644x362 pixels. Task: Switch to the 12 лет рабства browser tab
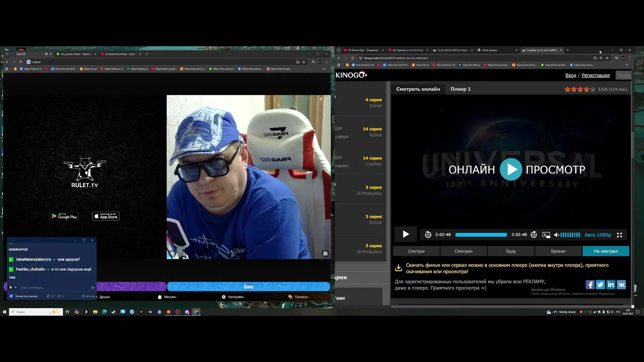452,50
